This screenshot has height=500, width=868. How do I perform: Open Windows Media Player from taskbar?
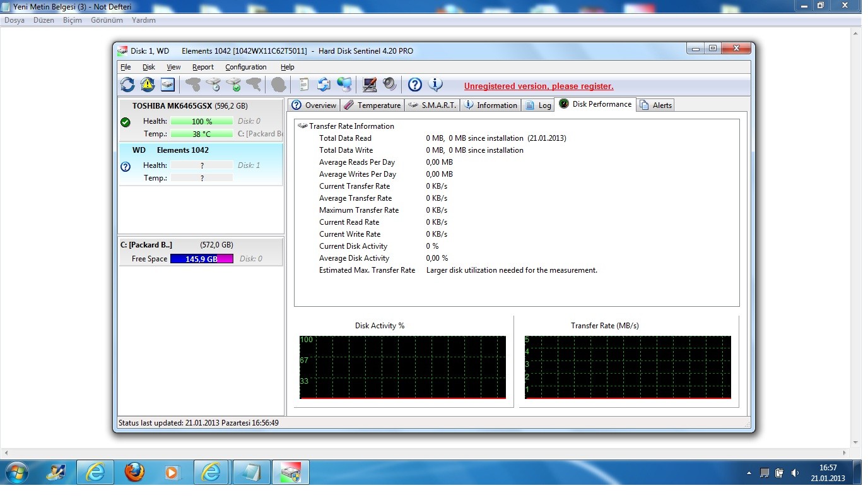click(172, 472)
